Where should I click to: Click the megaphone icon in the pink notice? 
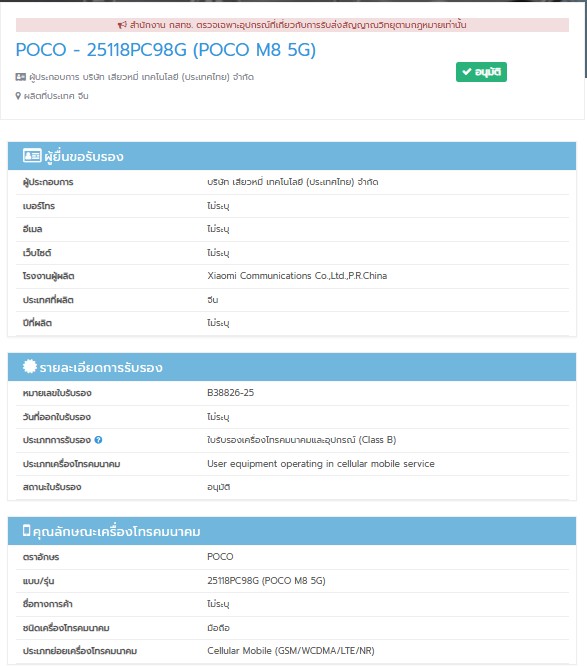click(122, 25)
